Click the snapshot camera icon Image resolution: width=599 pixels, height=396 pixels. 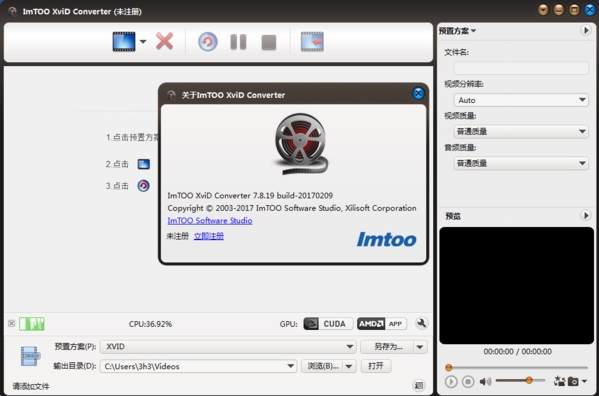coord(573,381)
